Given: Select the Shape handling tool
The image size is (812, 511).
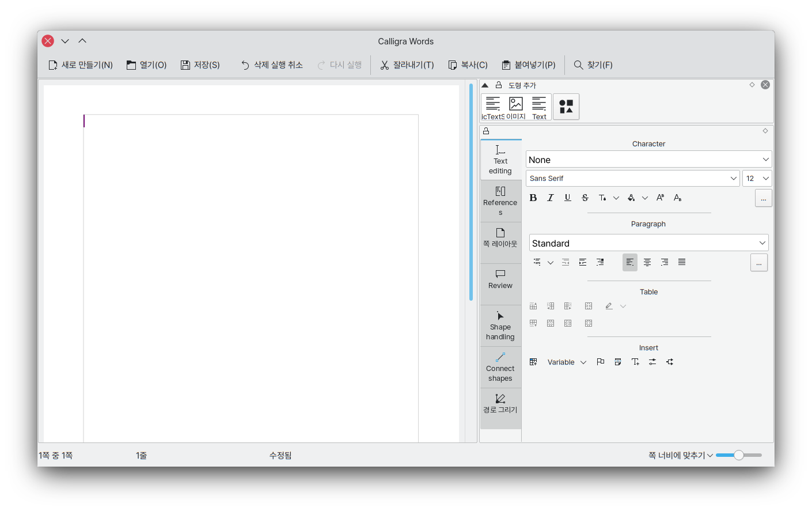Looking at the screenshot, I should (x=500, y=325).
